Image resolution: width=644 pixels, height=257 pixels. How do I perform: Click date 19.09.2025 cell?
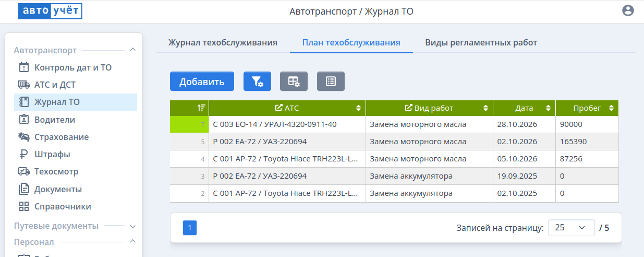tap(524, 176)
